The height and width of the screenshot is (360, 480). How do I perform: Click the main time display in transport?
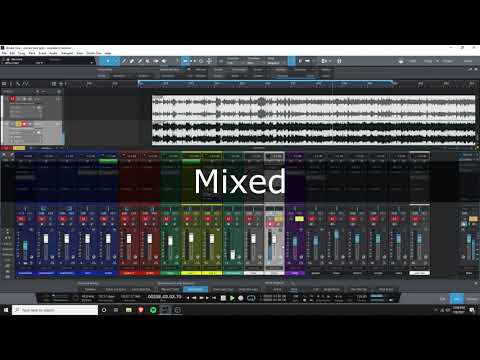[164, 296]
